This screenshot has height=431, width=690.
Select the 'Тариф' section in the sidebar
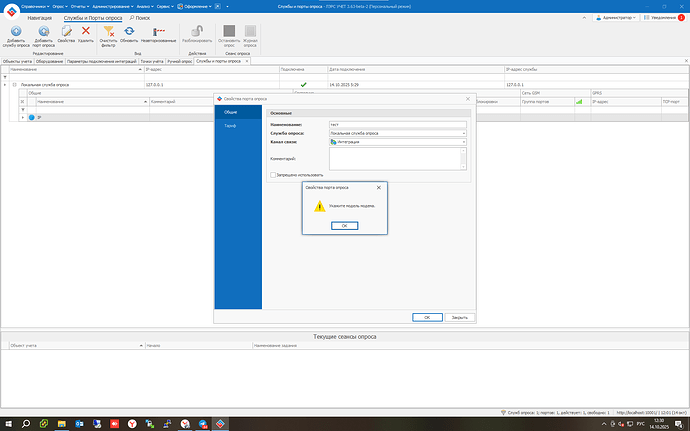(229, 128)
